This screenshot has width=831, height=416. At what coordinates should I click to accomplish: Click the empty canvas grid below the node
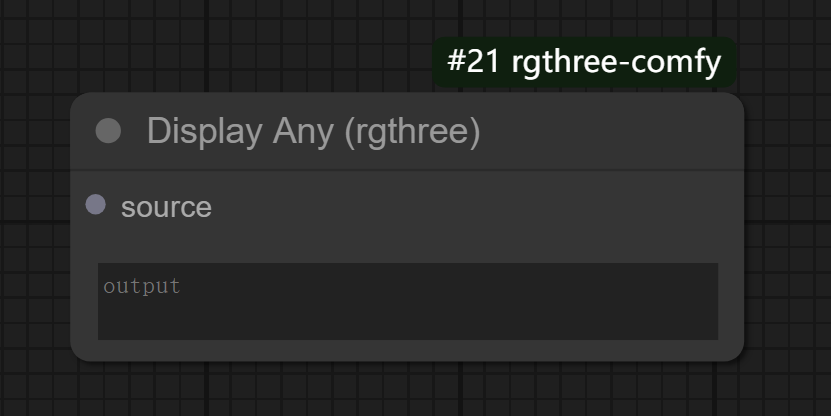(400, 390)
